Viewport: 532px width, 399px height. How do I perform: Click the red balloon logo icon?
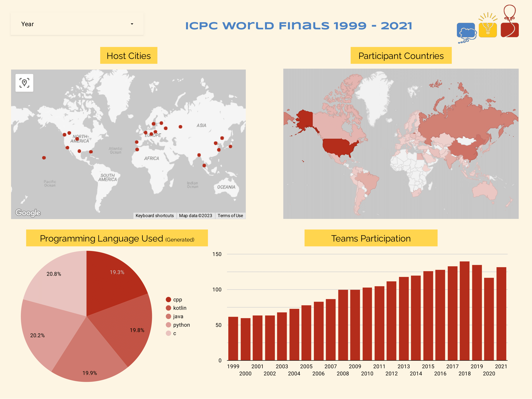[510, 21]
